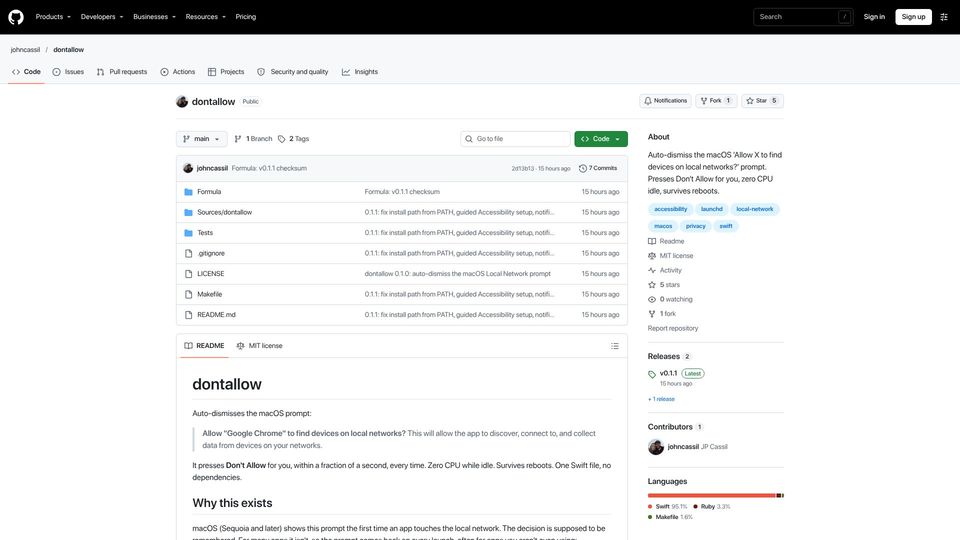Open the Products dropdown menu
This screenshot has width=960, height=540.
(53, 17)
